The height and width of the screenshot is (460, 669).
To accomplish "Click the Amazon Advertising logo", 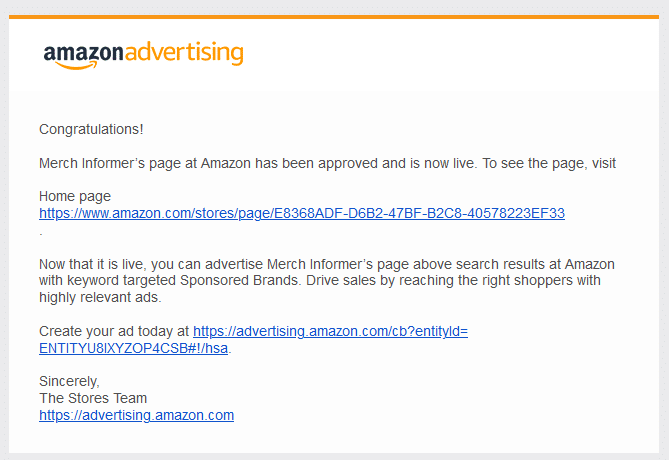I will pos(143,55).
